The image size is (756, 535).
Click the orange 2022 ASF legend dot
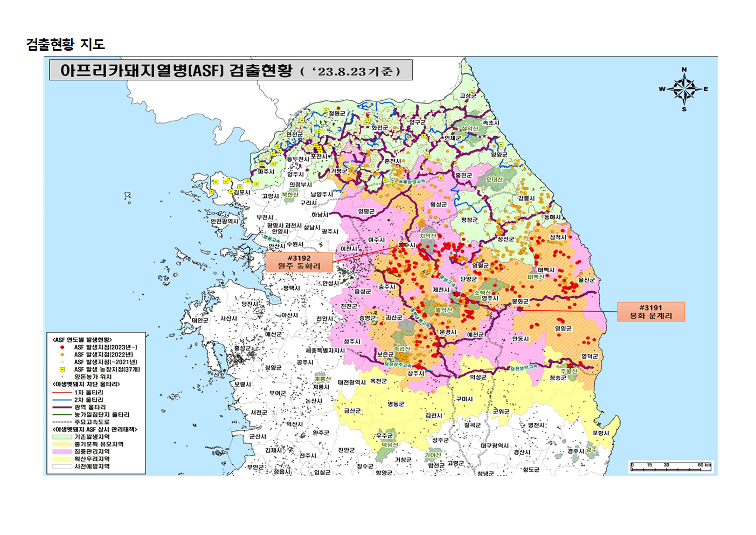click(62, 355)
